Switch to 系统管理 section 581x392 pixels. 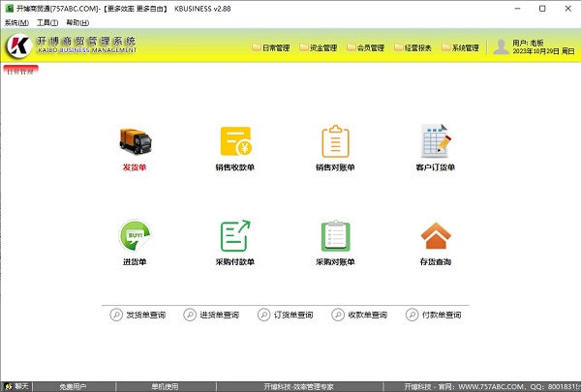click(x=460, y=47)
